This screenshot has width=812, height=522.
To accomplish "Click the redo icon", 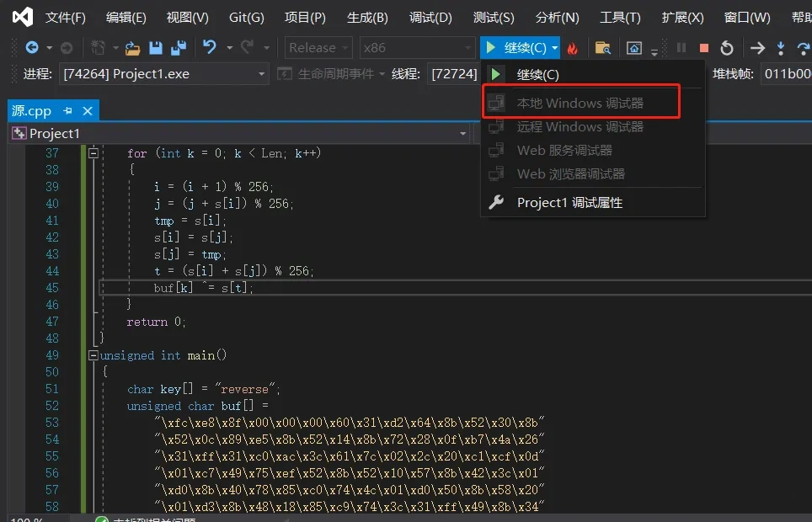I will 247,47.
